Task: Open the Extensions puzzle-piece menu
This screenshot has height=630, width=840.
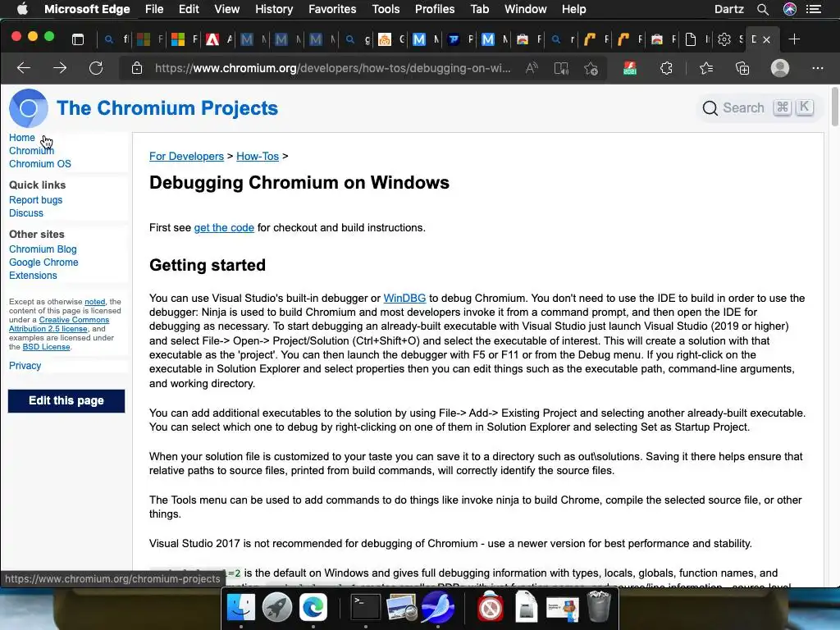Action: click(x=666, y=68)
